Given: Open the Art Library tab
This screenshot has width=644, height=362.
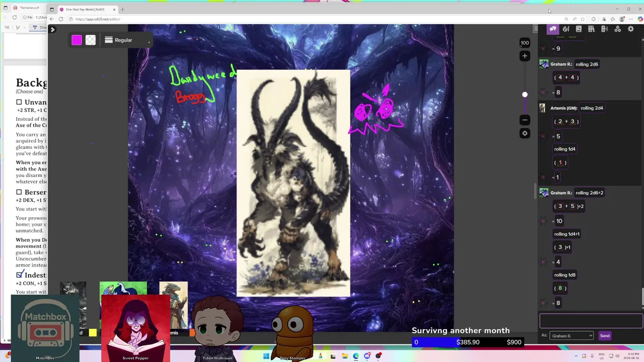Looking at the screenshot, I should tap(566, 29).
